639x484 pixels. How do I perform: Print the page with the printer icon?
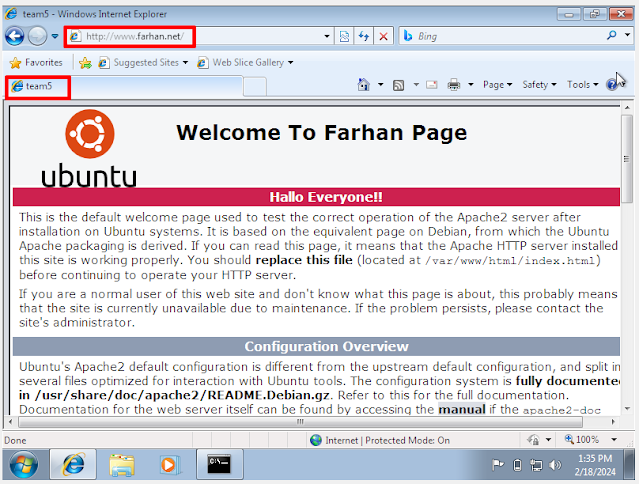(454, 85)
